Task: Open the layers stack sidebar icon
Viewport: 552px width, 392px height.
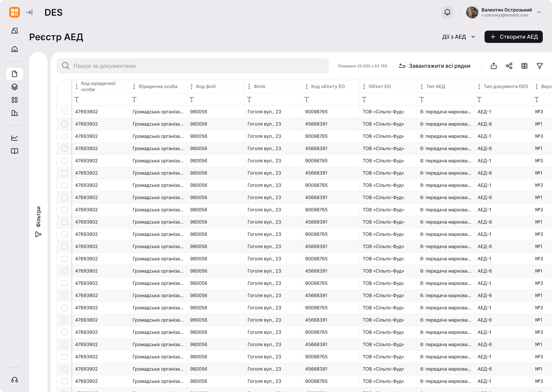Action: pos(15,87)
